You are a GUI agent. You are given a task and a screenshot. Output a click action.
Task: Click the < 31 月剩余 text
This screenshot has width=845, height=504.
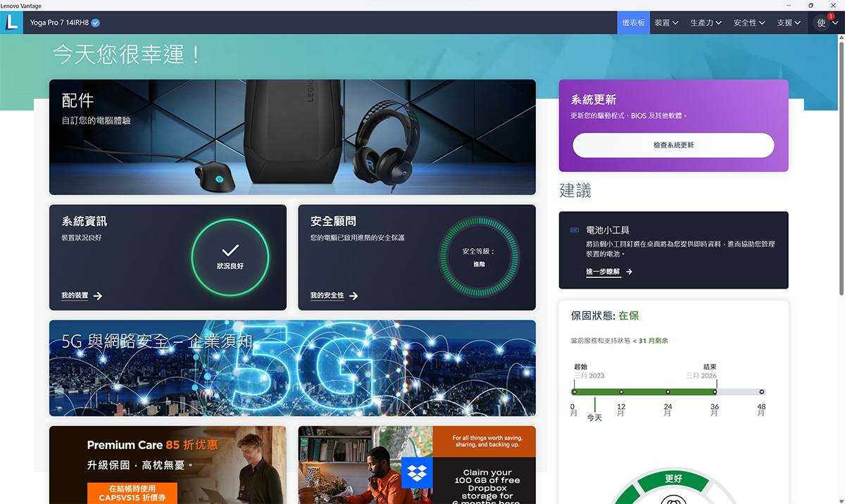pos(650,341)
